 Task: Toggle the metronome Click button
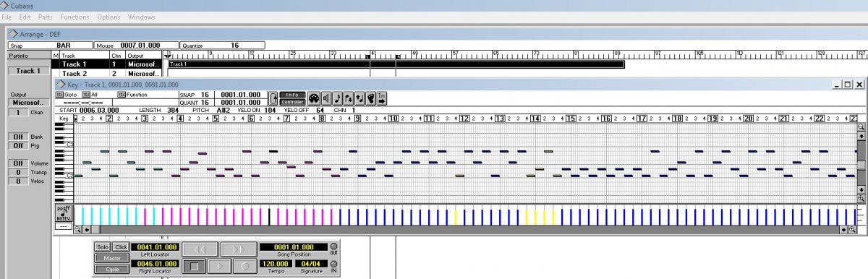pyautogui.click(x=120, y=247)
